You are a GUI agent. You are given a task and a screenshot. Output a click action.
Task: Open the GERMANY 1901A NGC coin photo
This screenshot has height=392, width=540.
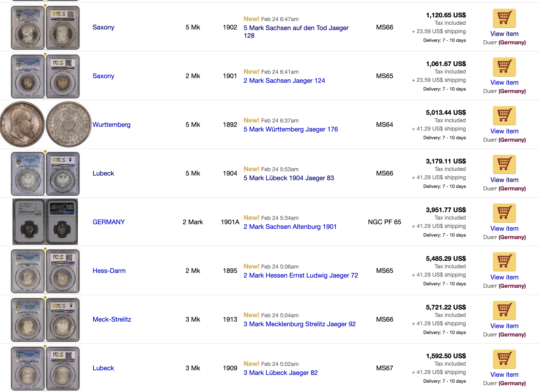click(x=45, y=222)
